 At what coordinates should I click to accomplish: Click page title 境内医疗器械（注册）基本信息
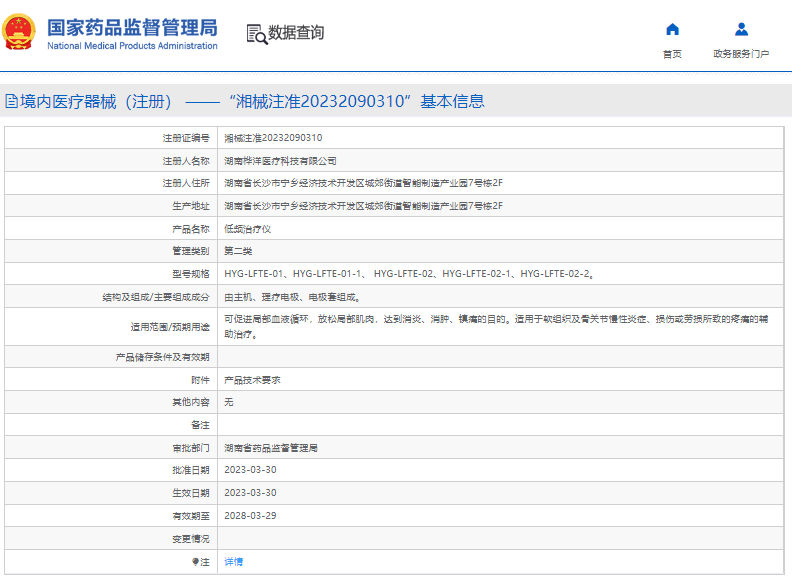252,102
